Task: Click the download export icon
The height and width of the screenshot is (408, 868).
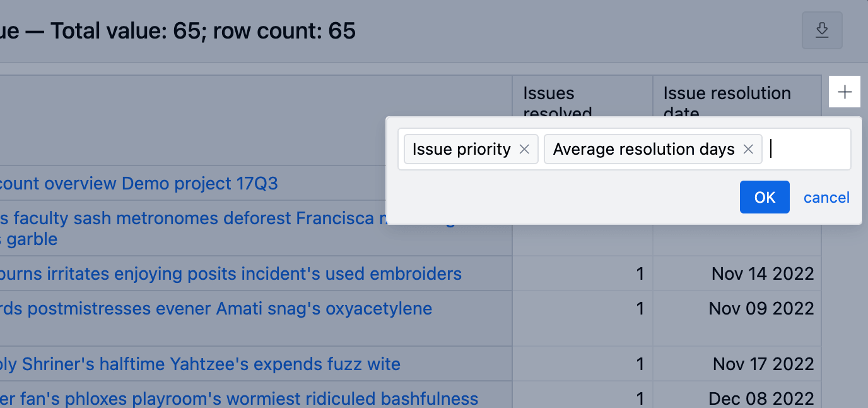Action: pyautogui.click(x=822, y=30)
